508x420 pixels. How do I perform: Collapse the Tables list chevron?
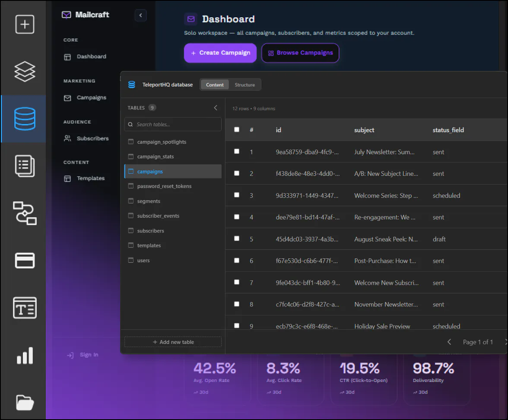(216, 108)
